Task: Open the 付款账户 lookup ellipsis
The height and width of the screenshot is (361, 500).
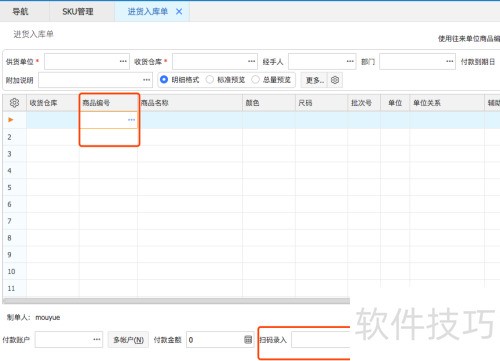Action: pos(97,340)
